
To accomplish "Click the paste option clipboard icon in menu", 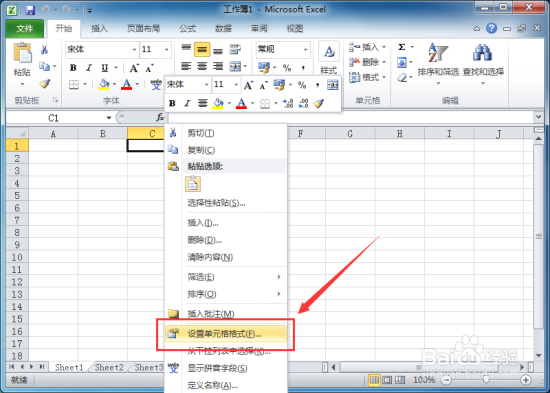I will pyautogui.click(x=193, y=184).
